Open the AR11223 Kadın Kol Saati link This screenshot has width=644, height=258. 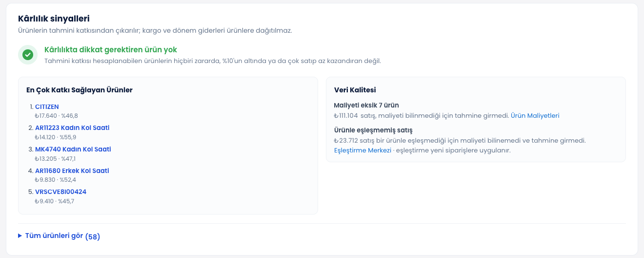click(x=72, y=128)
